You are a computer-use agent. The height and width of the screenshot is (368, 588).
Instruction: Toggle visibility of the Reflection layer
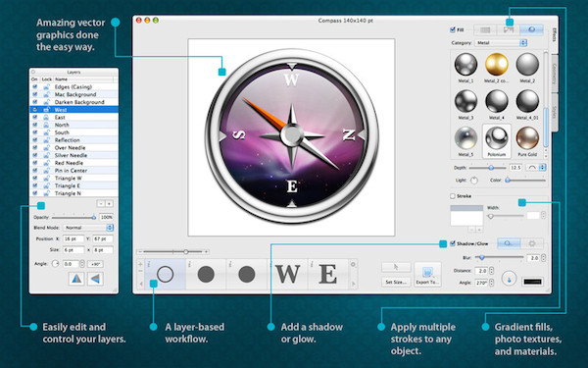coord(35,140)
